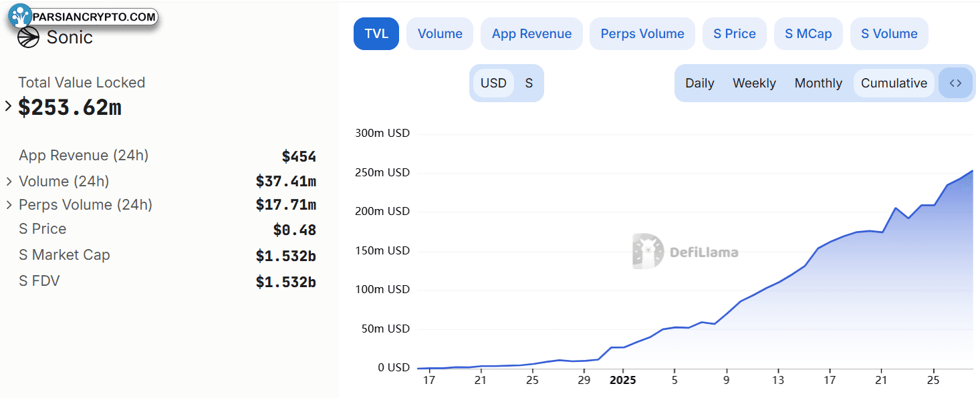The image size is (980, 398).
Task: Enable the TVL chart metric
Action: click(376, 34)
